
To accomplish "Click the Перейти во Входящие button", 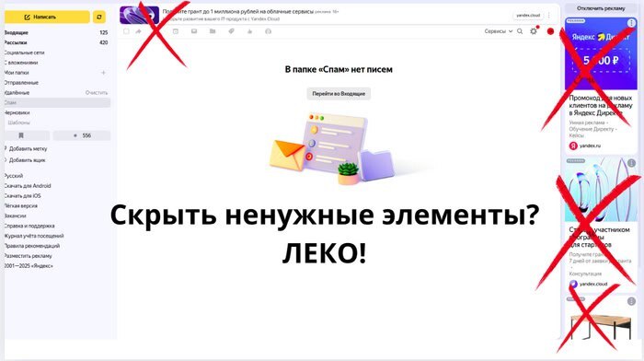I will click(339, 94).
